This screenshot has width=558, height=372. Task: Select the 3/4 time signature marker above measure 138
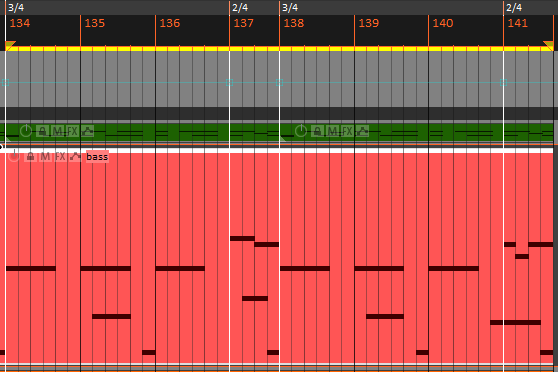290,7
